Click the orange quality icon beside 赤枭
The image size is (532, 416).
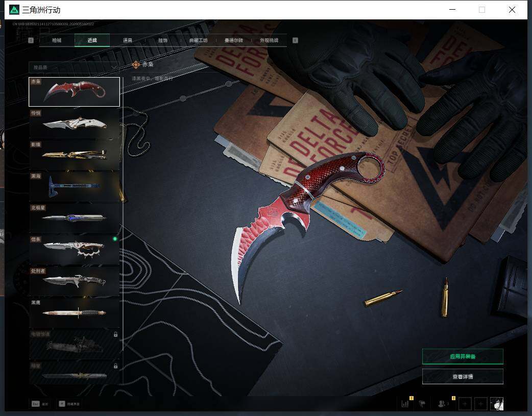coord(136,64)
